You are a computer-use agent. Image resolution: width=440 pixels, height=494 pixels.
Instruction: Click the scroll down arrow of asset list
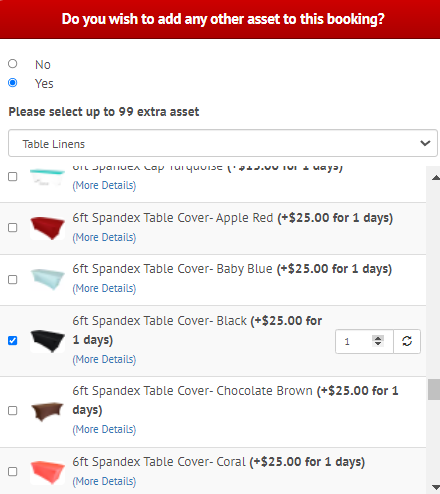(x=435, y=487)
